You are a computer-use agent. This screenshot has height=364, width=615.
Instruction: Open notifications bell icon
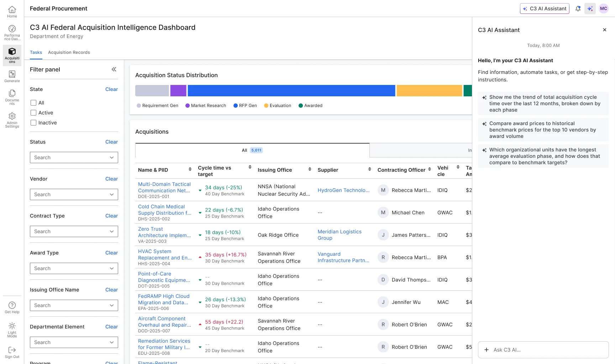pos(578,9)
